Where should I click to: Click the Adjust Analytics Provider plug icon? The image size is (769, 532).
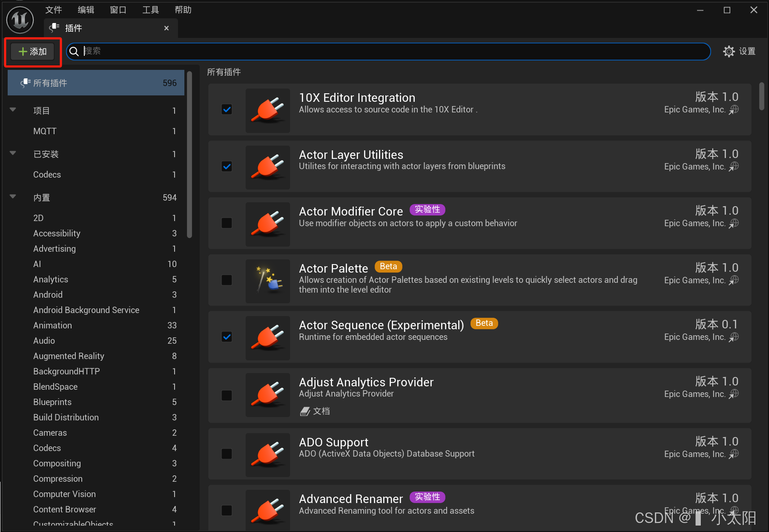(x=268, y=395)
